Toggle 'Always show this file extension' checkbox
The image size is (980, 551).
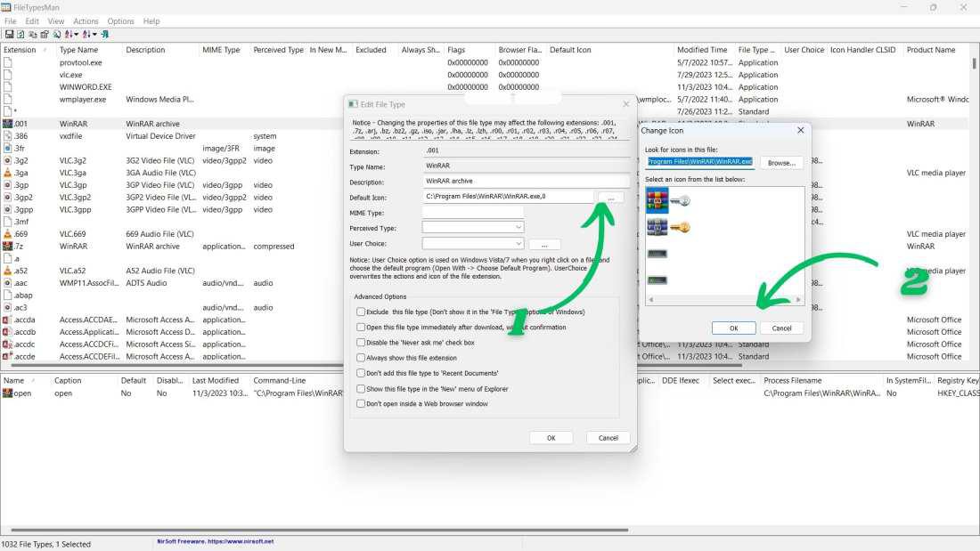coord(361,358)
